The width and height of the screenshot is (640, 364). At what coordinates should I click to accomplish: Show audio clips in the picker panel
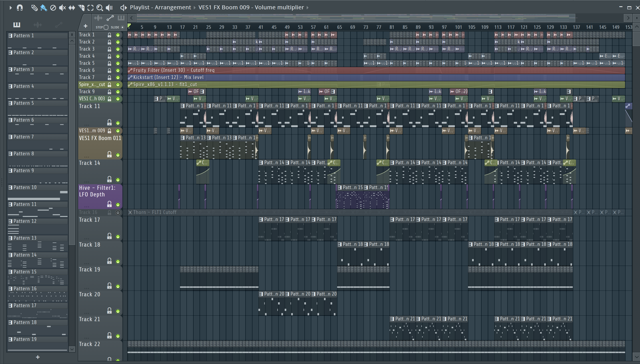[38, 24]
